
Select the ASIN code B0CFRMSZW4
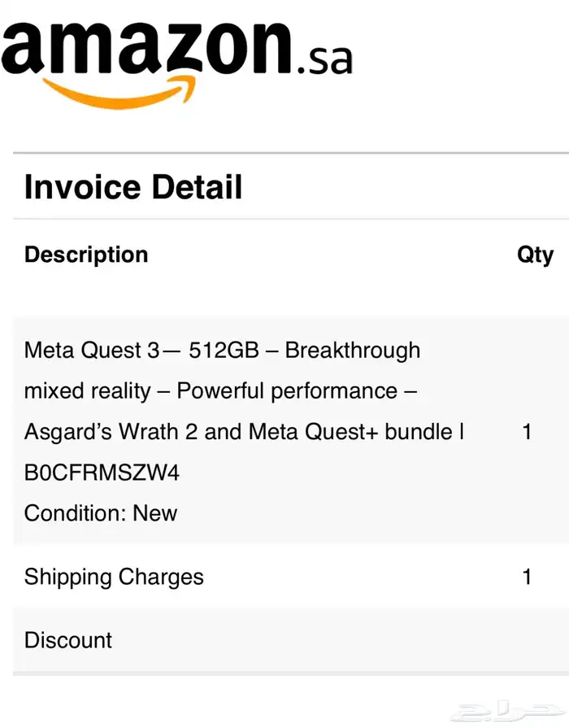coord(102,473)
